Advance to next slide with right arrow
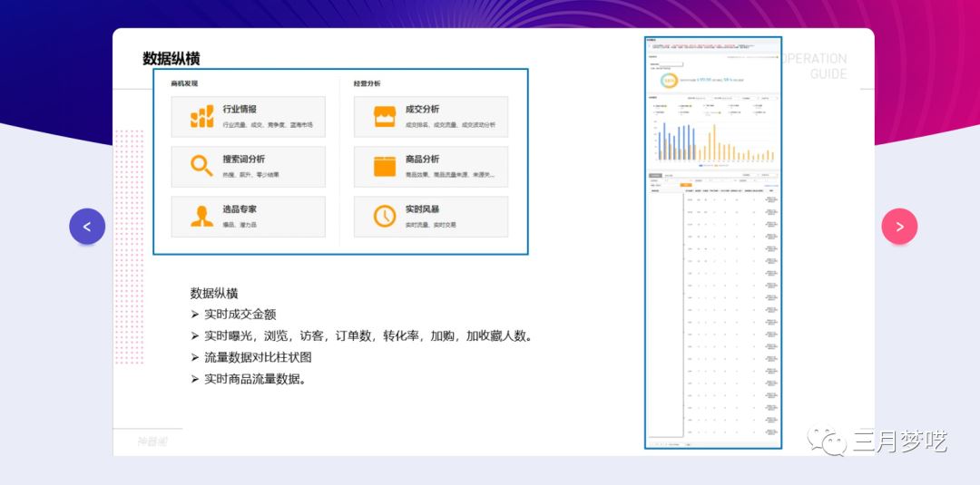Viewport: 980px width, 485px height. [x=899, y=227]
